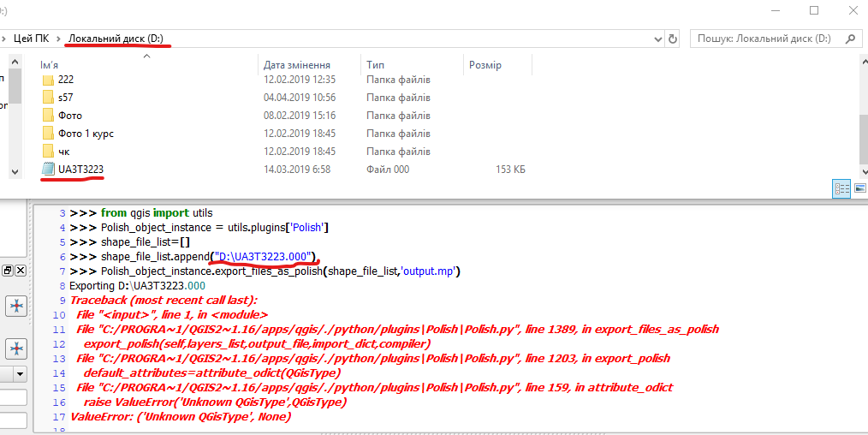Click the 'output.mp' string in console
Screen dimensions: 868x435
(x=430, y=271)
